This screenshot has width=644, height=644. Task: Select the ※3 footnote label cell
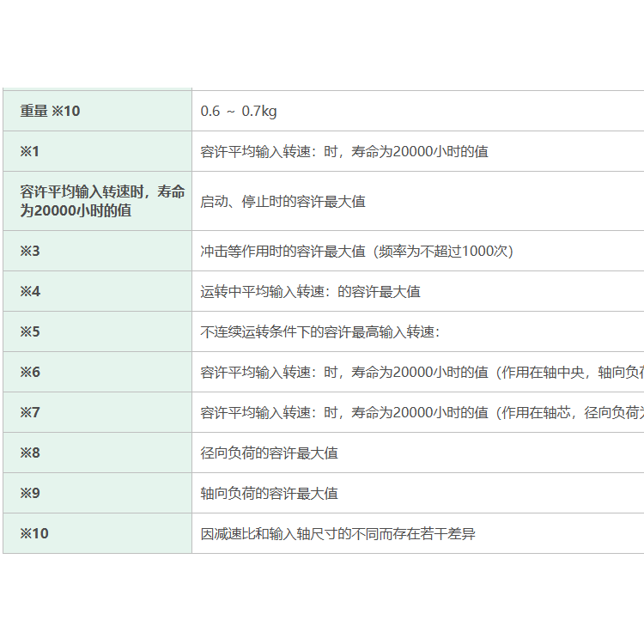30,251
